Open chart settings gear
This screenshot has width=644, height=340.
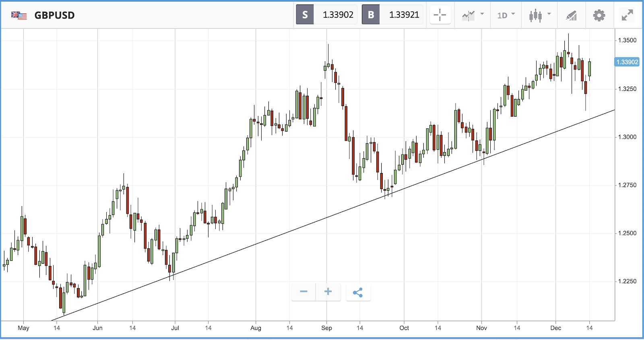(599, 15)
